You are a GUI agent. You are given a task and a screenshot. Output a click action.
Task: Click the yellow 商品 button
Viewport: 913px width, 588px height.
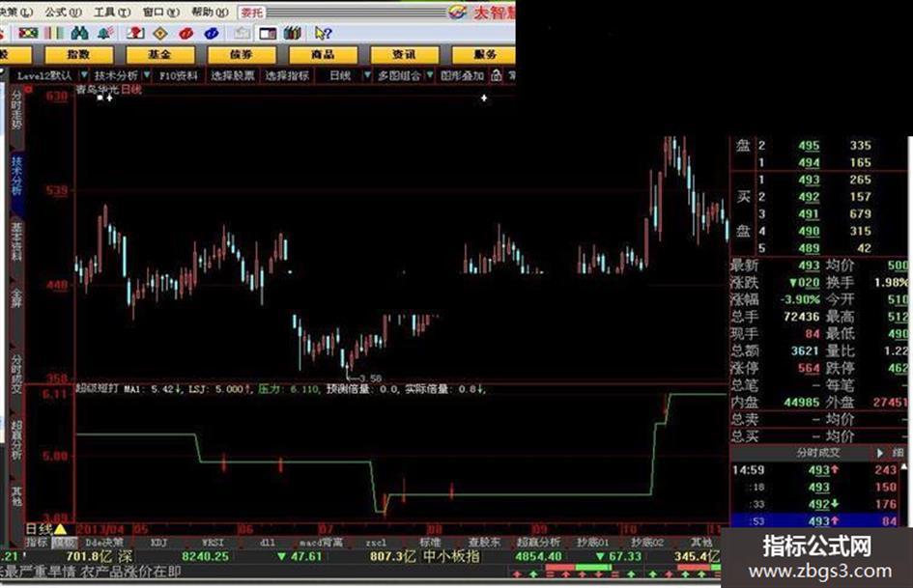point(323,55)
